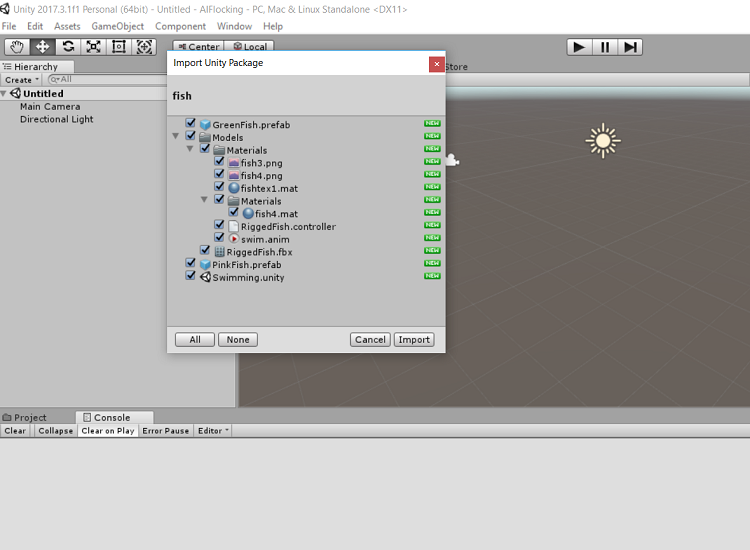The width and height of the screenshot is (750, 550).
Task: Click the All button to select everything
Action: point(195,340)
